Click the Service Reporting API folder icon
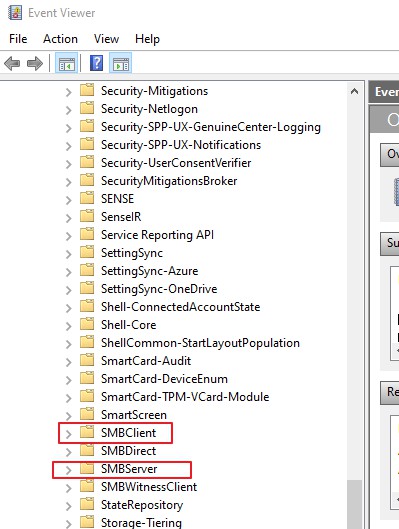Image resolution: width=399 pixels, height=529 pixels. 87,234
